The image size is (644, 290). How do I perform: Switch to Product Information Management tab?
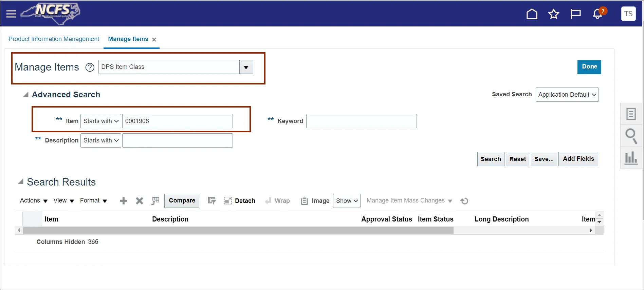[x=54, y=39]
